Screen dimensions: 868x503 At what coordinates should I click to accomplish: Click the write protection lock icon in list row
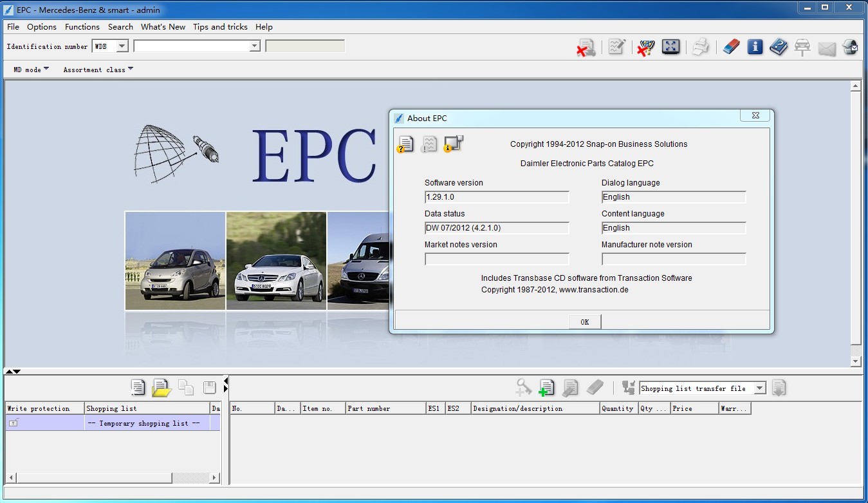[14, 422]
